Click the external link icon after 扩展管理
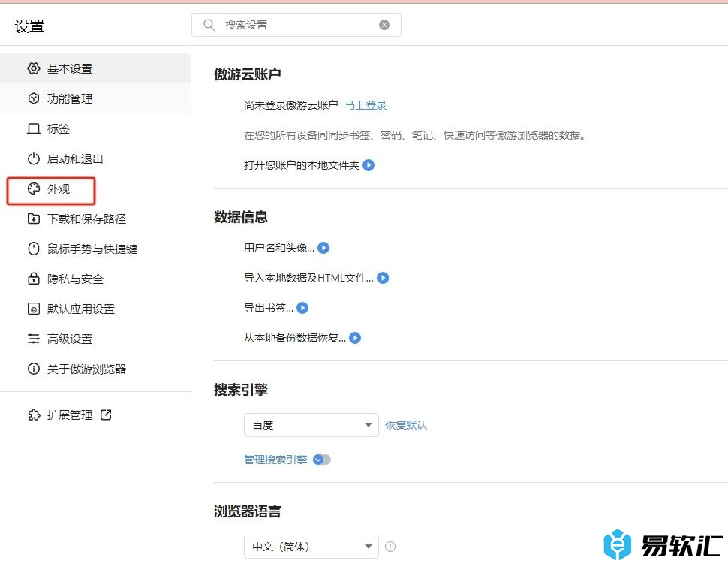The height and width of the screenshot is (564, 728). [106, 415]
